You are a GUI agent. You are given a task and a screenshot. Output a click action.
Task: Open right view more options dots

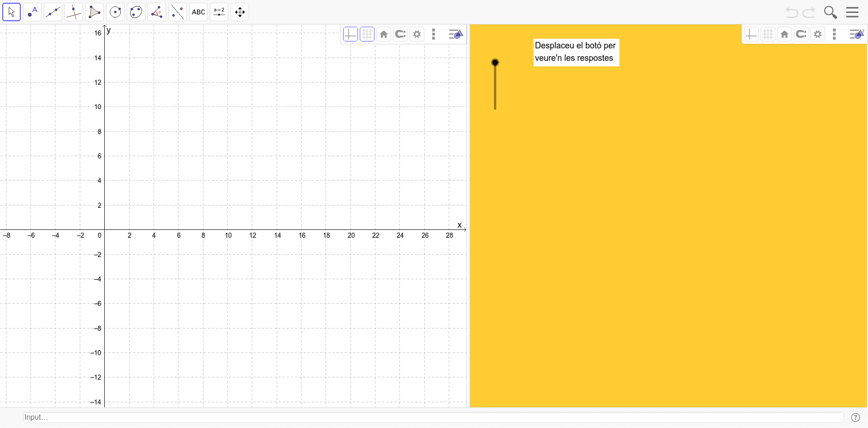point(834,34)
